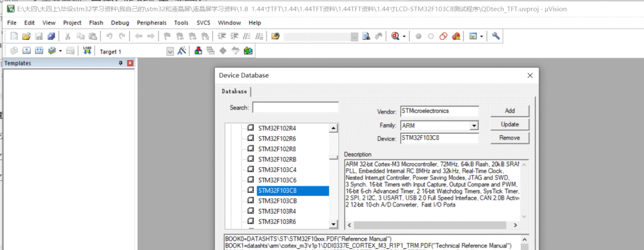Pin the Templates panel with pushpin
This screenshot has width=644, height=250.
[x=120, y=63]
